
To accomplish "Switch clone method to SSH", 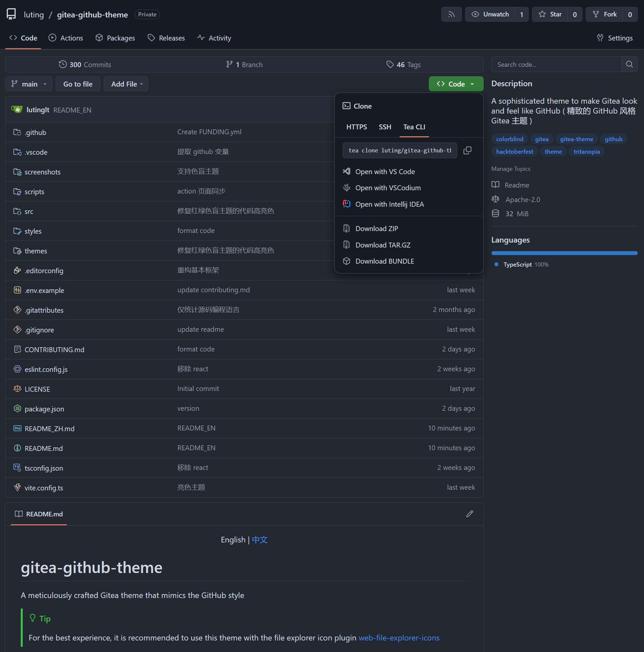I will pyautogui.click(x=385, y=127).
